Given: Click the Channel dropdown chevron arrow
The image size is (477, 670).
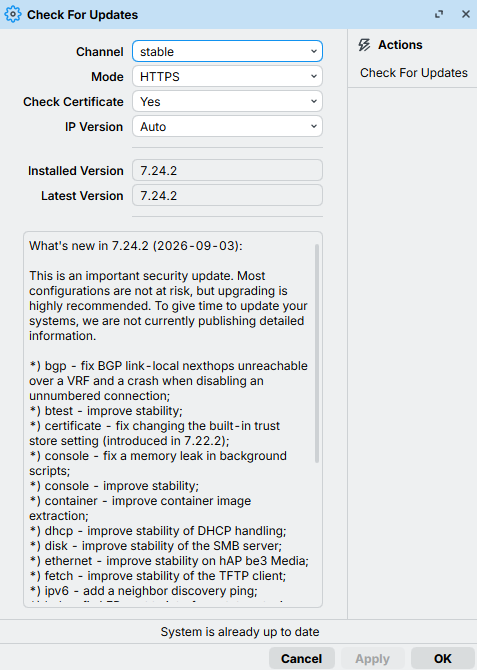Looking at the screenshot, I should (314, 52).
